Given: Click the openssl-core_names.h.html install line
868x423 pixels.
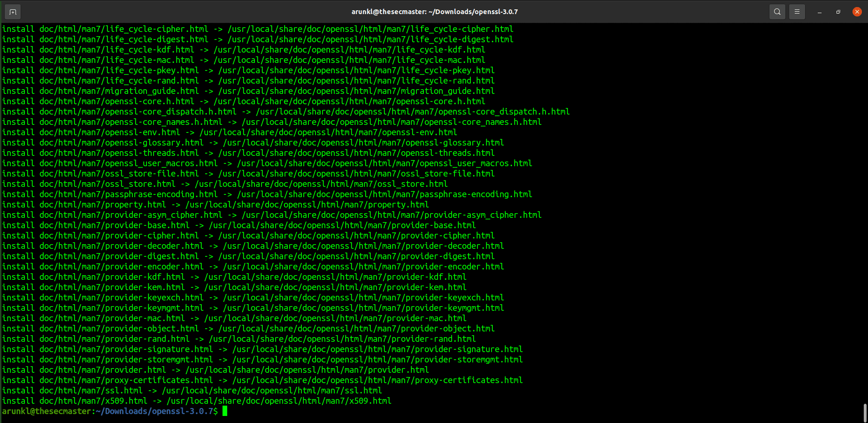Looking at the screenshot, I should coord(272,122).
